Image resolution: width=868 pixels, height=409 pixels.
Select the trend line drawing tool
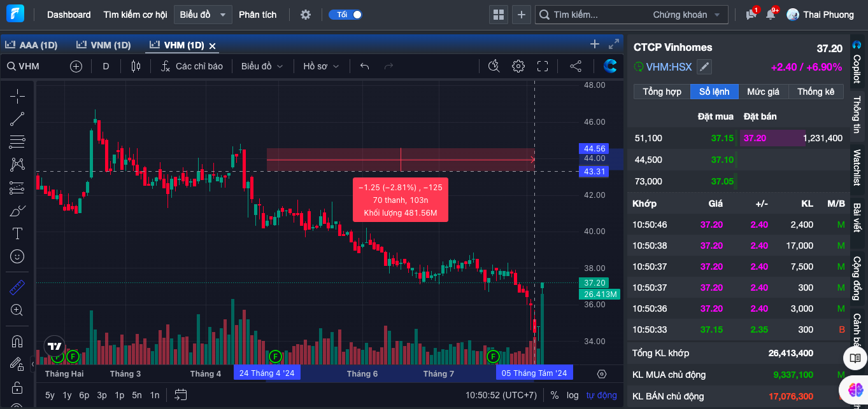click(x=17, y=119)
